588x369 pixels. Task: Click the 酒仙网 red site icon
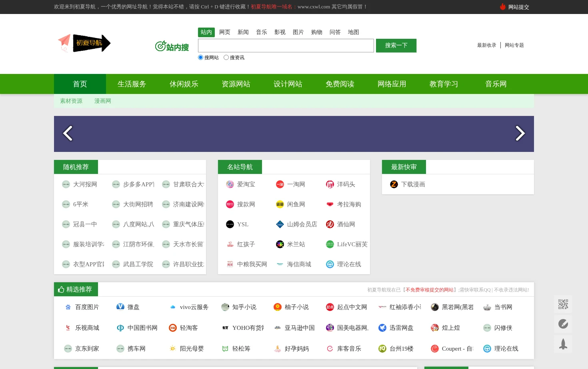coord(330,224)
